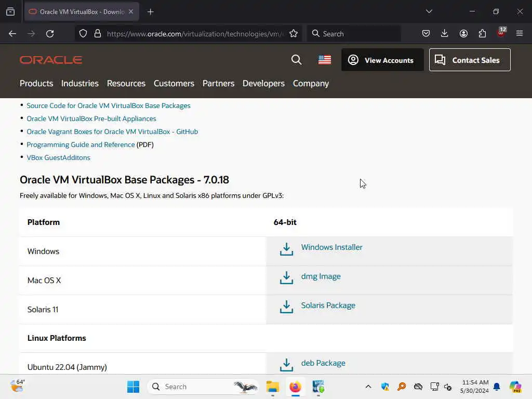Open Firefox downloads panel
Image resolution: width=532 pixels, height=399 pixels.
click(445, 34)
